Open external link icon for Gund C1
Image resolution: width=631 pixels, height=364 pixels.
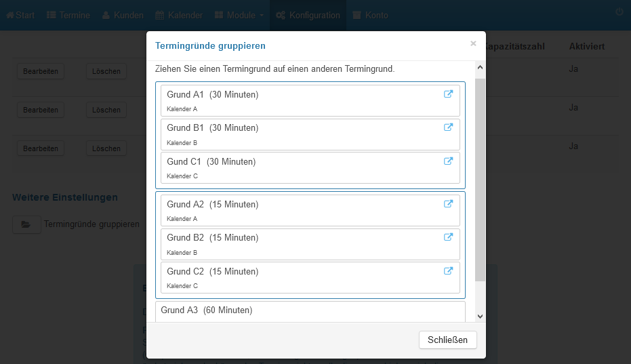(448, 161)
